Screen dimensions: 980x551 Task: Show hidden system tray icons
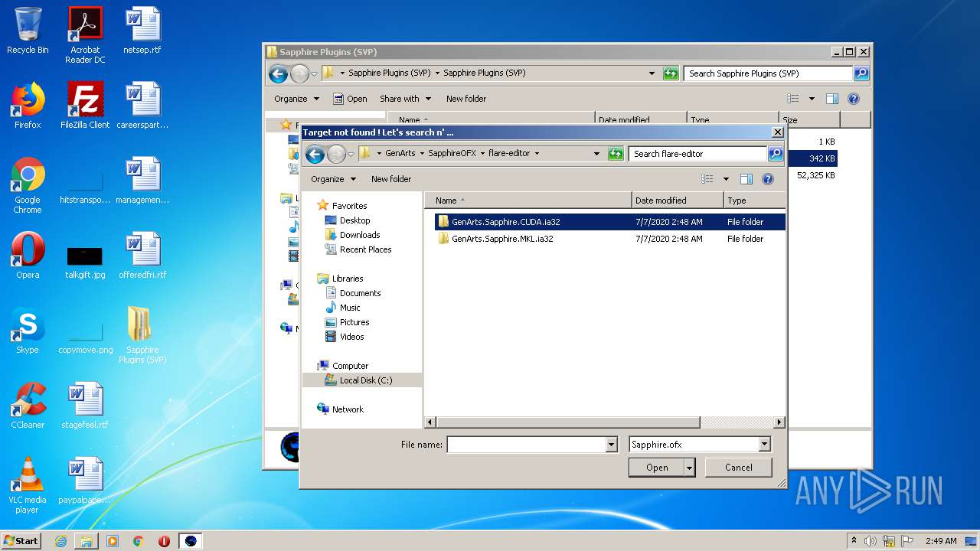pos(854,541)
